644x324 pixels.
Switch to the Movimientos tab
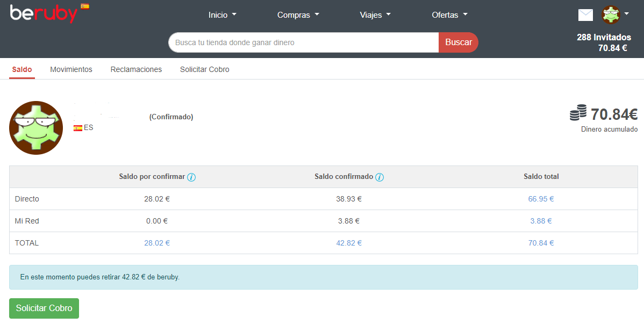(71, 69)
